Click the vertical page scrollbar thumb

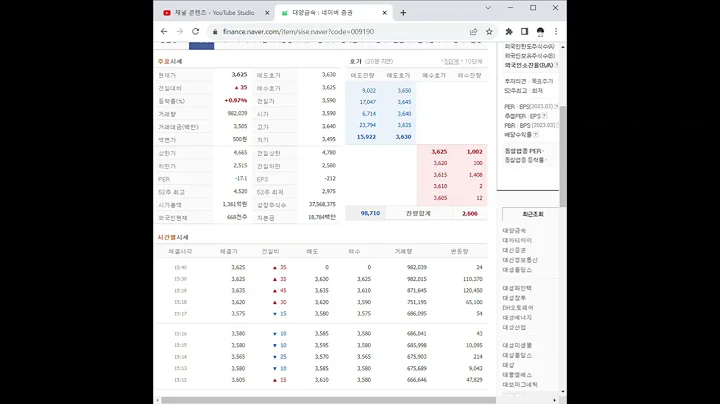[562, 156]
